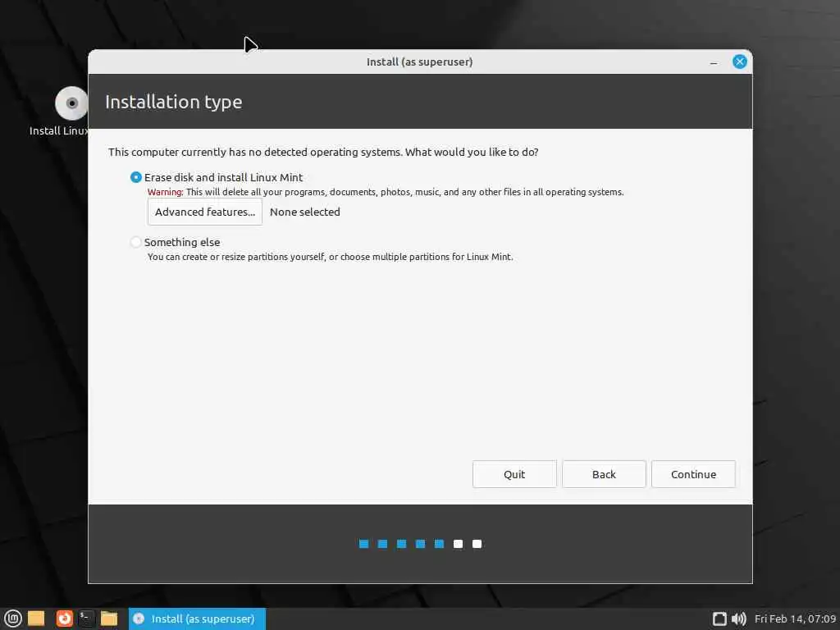Click the Continue button

693,474
